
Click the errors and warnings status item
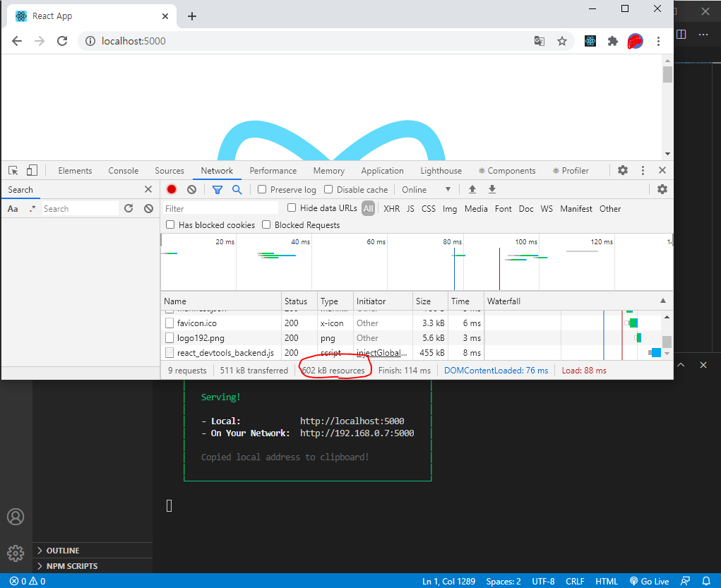click(x=28, y=581)
